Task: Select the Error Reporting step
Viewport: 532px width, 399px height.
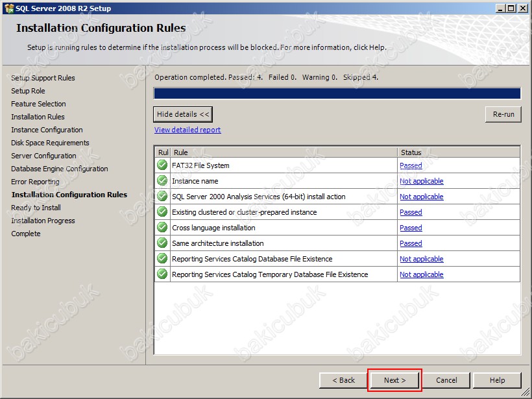Action: point(35,182)
